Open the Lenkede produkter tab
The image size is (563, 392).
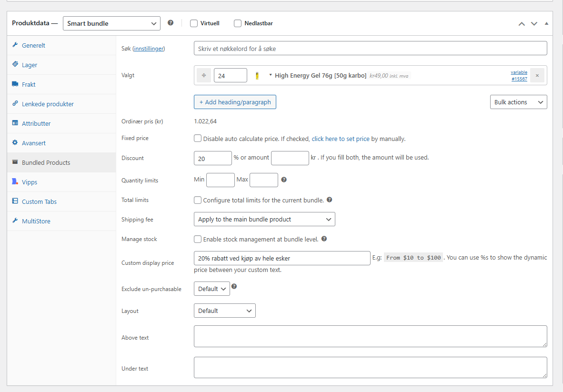tap(48, 104)
